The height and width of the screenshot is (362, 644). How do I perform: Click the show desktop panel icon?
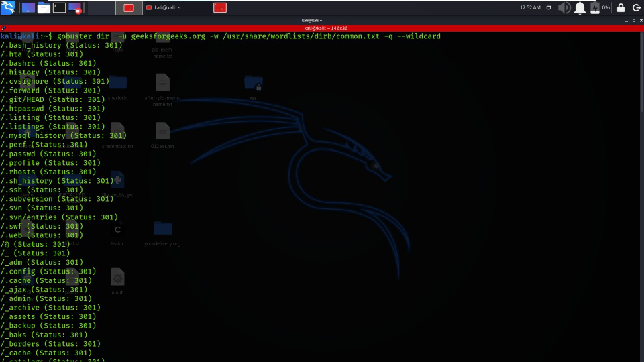click(x=28, y=8)
